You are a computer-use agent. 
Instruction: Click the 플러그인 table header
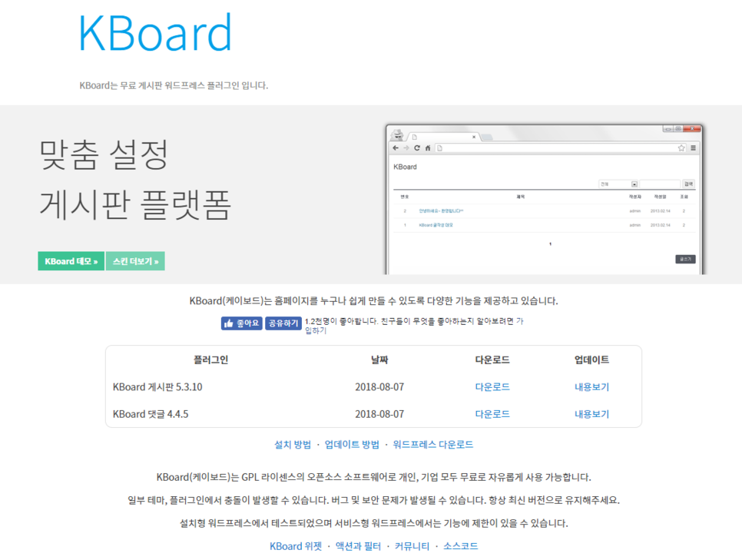210,360
